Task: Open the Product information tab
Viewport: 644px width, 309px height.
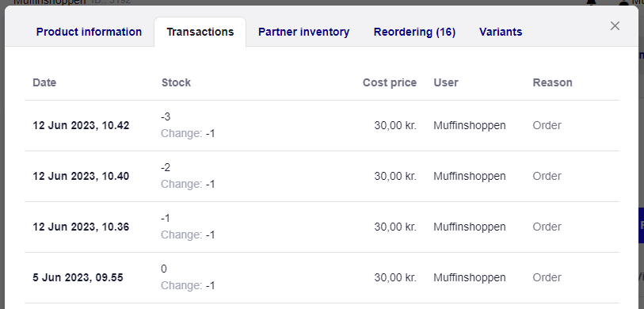Action: 89,32
